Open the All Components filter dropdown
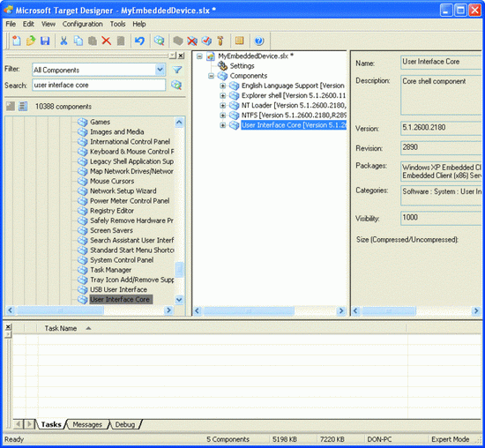Screen dimensions: 485x448 [160, 70]
